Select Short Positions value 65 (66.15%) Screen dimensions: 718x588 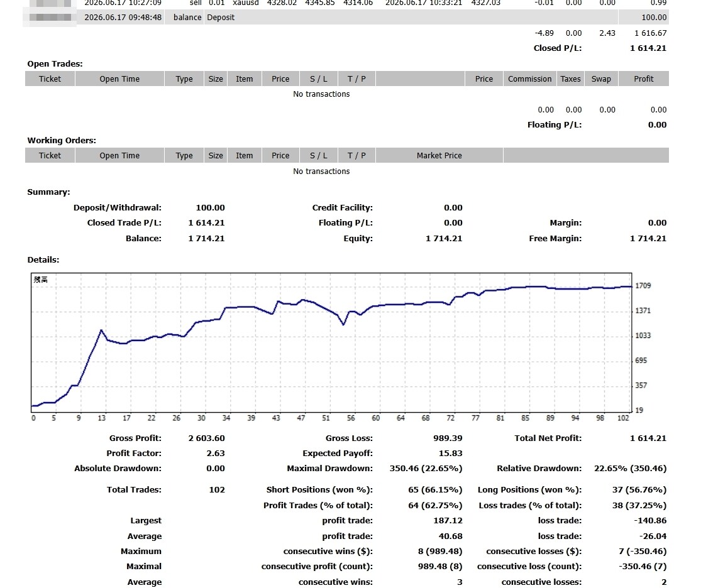point(435,490)
